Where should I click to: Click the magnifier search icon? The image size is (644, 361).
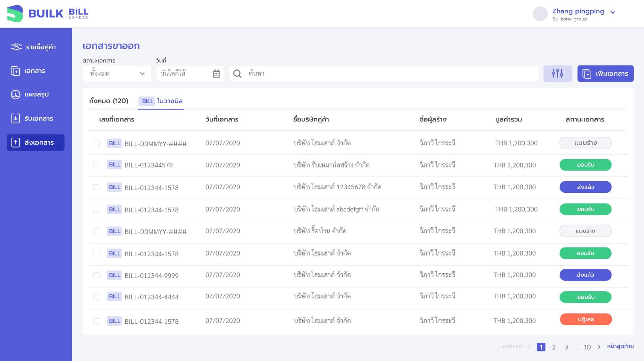point(237,74)
